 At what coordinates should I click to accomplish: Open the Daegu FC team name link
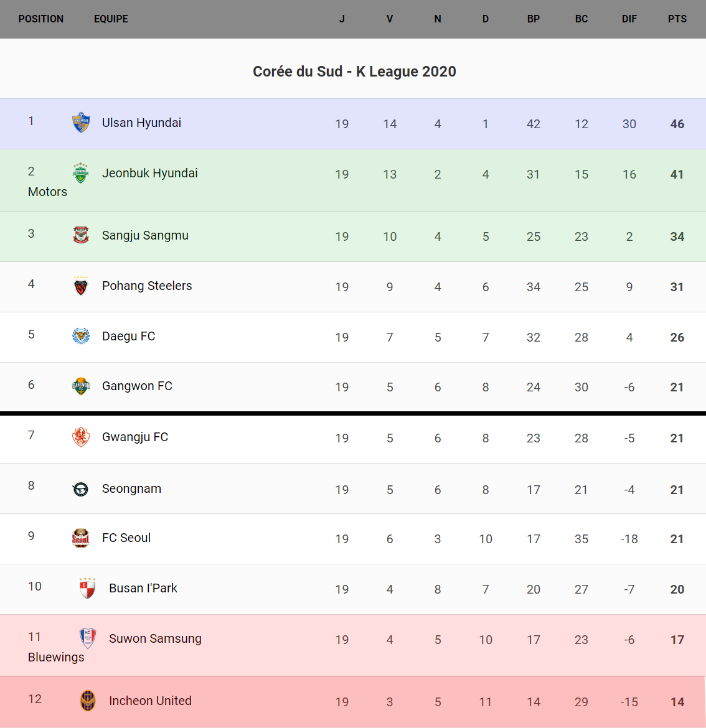(128, 336)
